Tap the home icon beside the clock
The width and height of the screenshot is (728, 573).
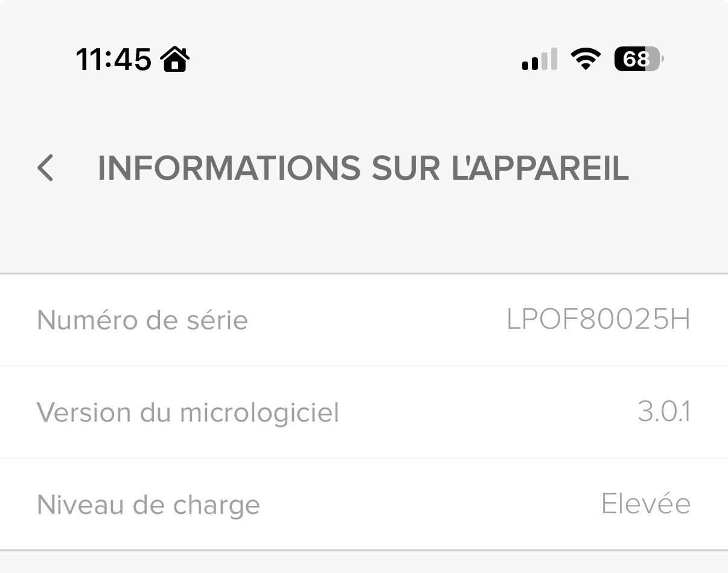(x=175, y=59)
